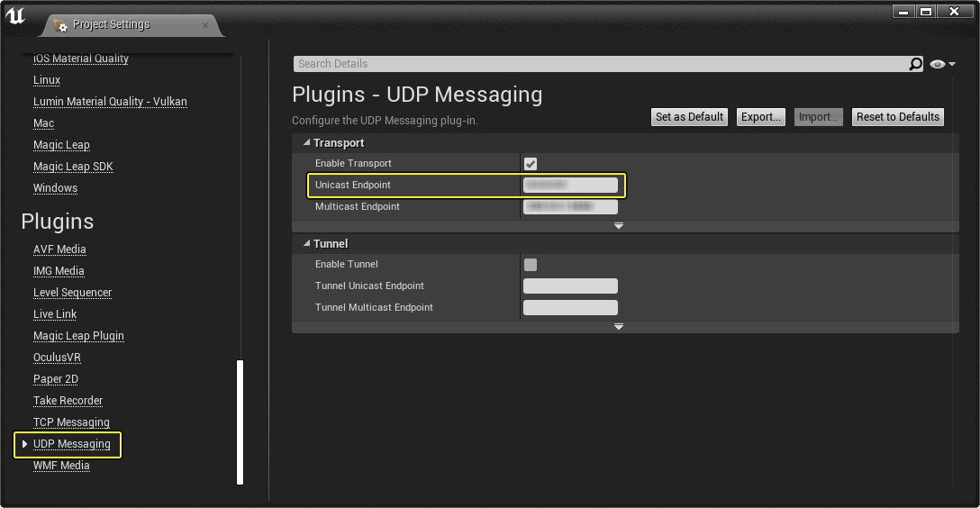This screenshot has height=508, width=980.
Task: Open Take Recorder plugin settings
Action: pos(68,401)
